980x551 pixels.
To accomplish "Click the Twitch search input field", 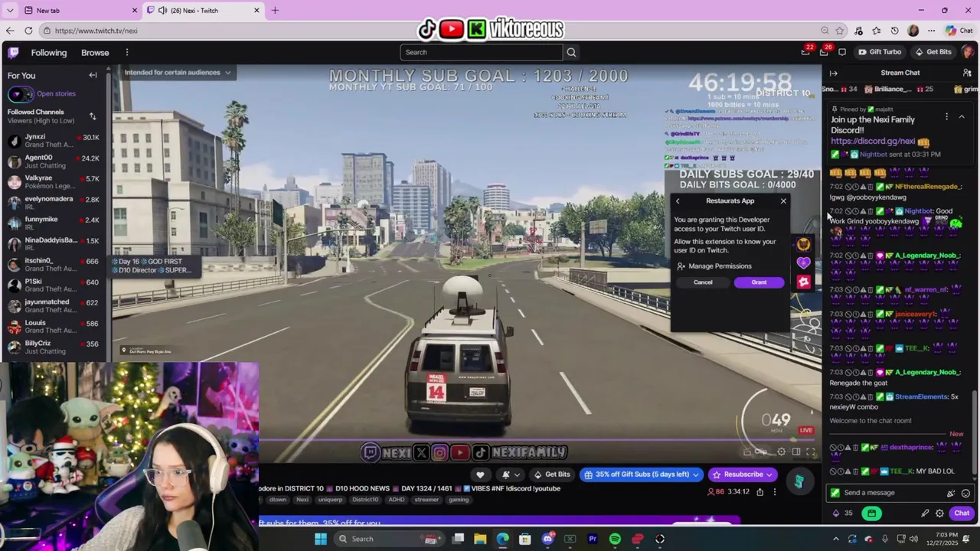I will [481, 52].
